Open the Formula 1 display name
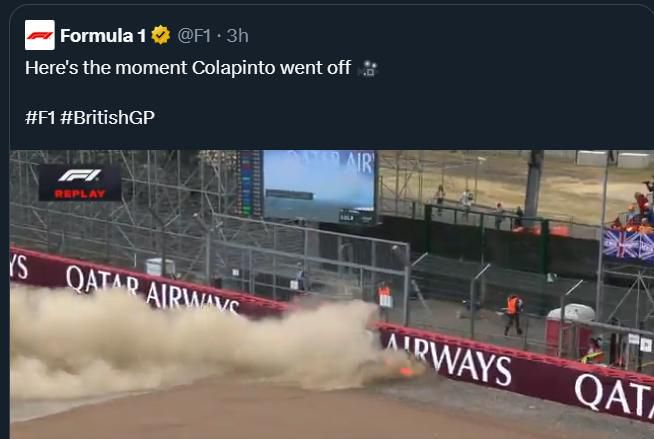Image resolution: width=654 pixels, height=439 pixels. pos(103,35)
